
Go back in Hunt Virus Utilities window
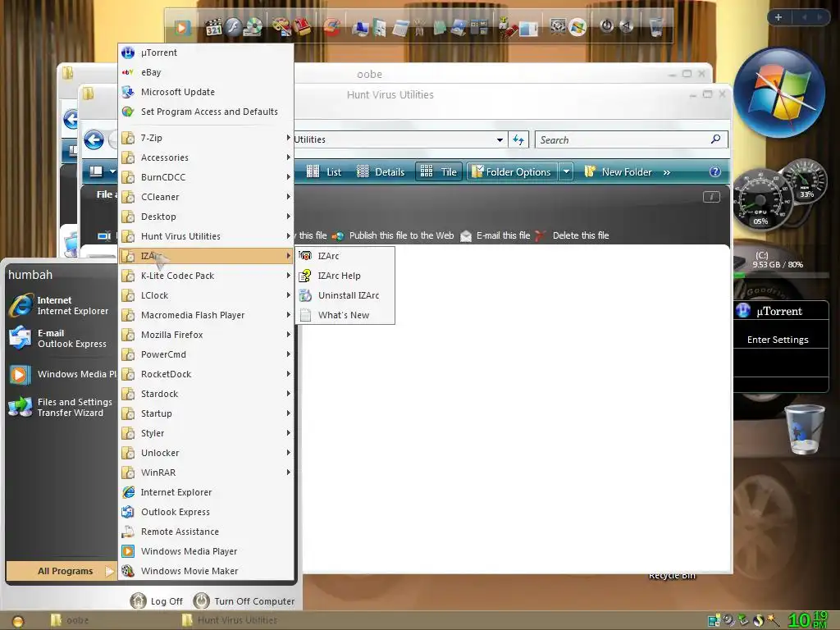click(94, 140)
